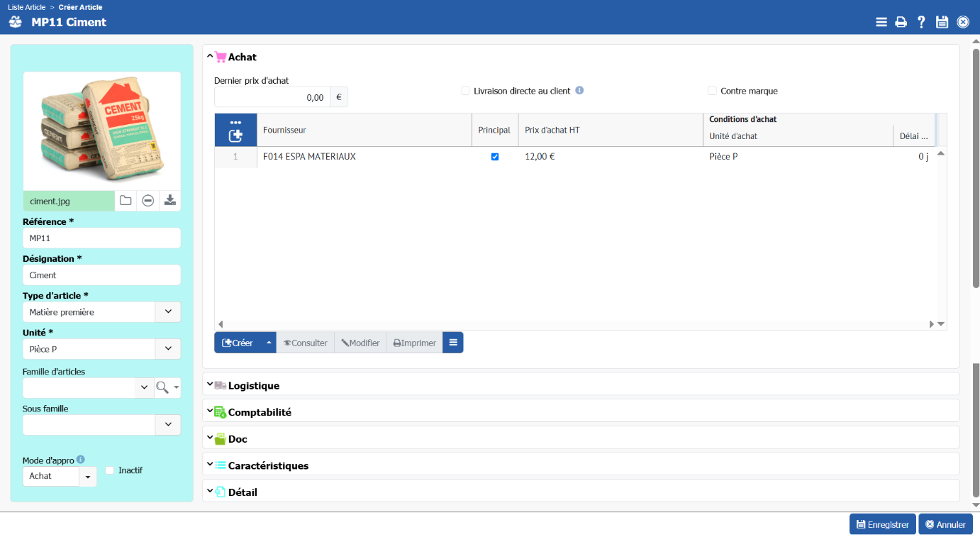Enable Livraison directe au client checkbox
Viewport: 980px width, 537px height.
click(465, 91)
